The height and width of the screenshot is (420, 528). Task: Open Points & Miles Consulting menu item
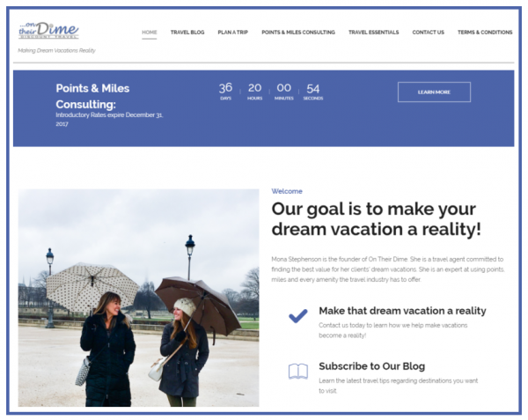(298, 33)
